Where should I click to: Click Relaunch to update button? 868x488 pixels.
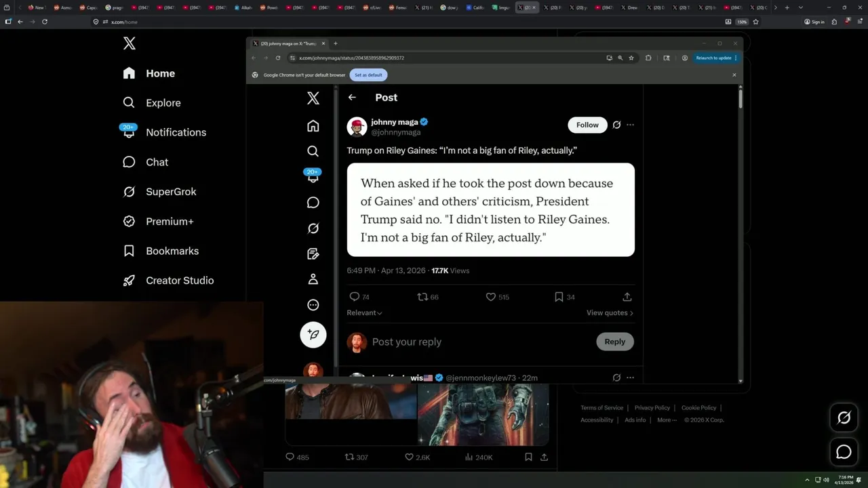(716, 58)
